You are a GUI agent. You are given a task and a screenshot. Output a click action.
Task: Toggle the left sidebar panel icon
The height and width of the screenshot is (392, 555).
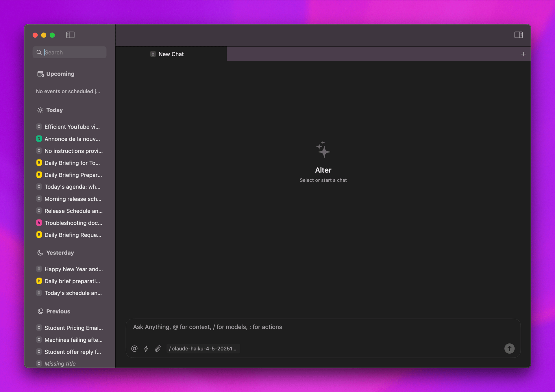tap(70, 35)
